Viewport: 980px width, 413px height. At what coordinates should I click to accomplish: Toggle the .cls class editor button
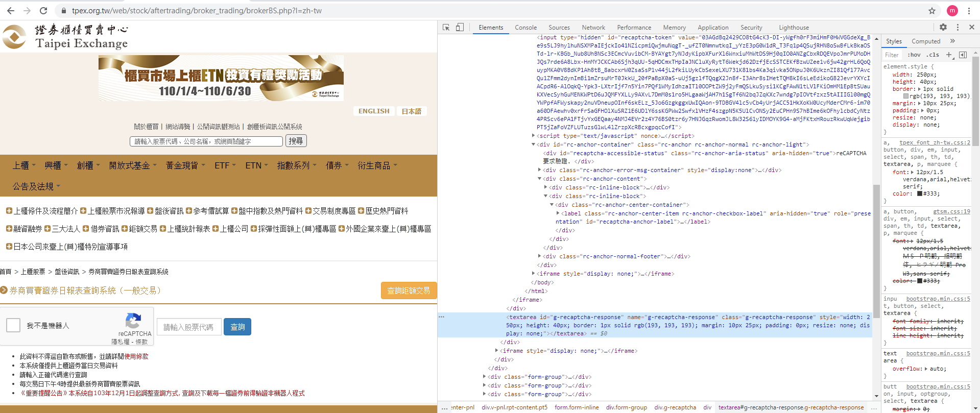[x=934, y=55]
